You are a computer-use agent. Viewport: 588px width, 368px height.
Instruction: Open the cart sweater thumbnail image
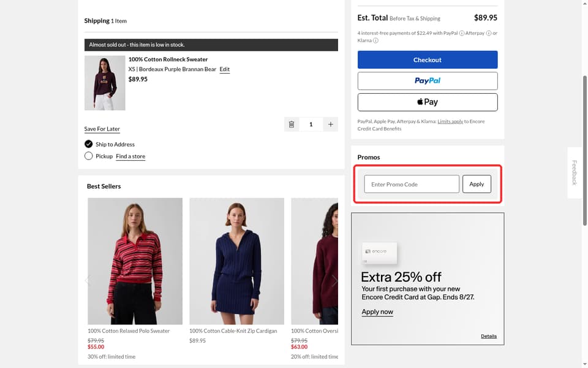tap(105, 83)
